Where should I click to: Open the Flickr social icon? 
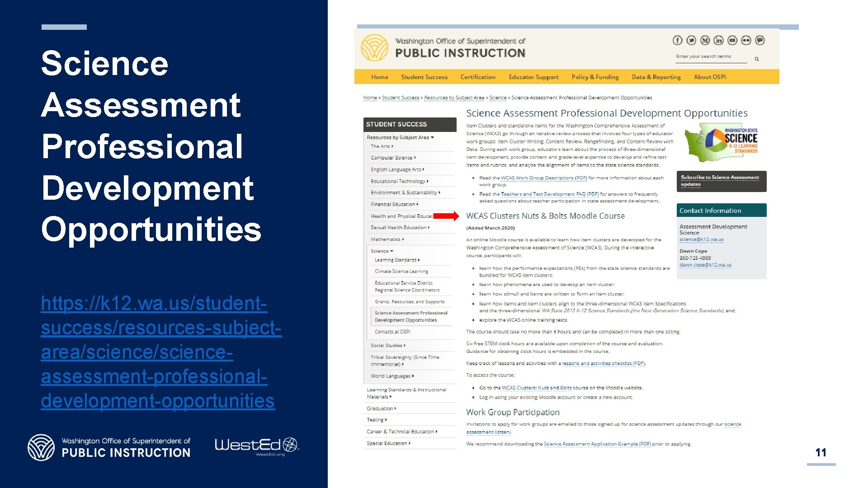[x=746, y=40]
